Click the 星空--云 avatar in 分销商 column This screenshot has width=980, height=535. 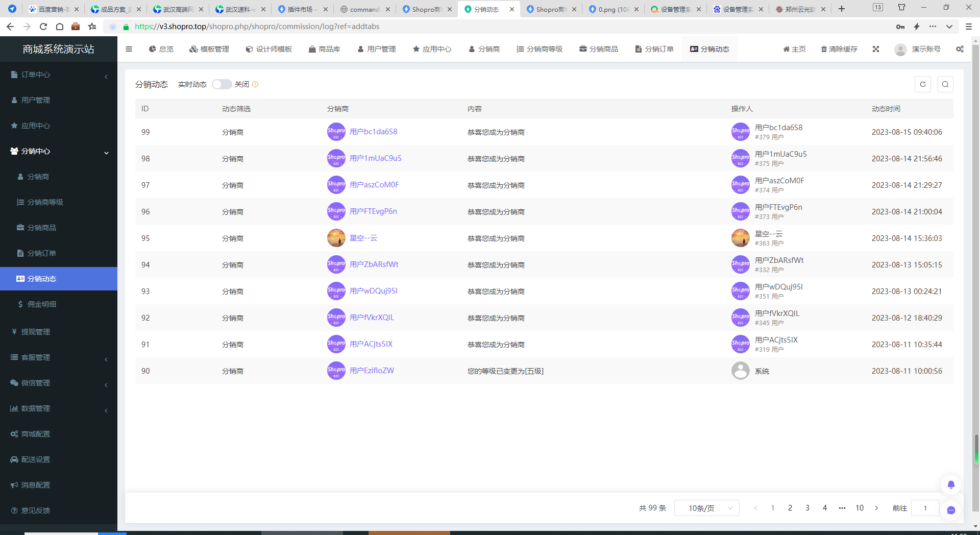click(336, 238)
